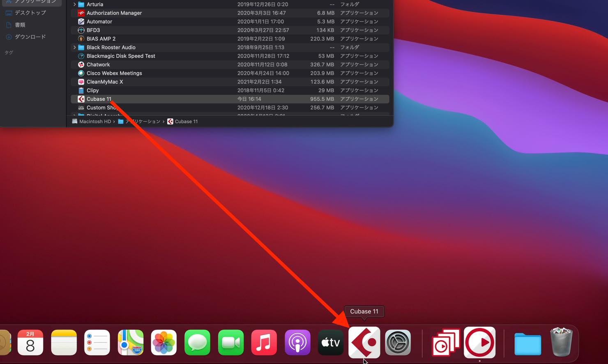
Task: Select the Custom Shop row
Action: (x=230, y=108)
